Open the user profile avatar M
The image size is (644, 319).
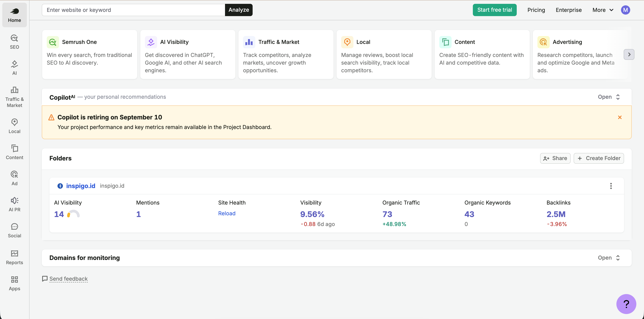pos(625,10)
